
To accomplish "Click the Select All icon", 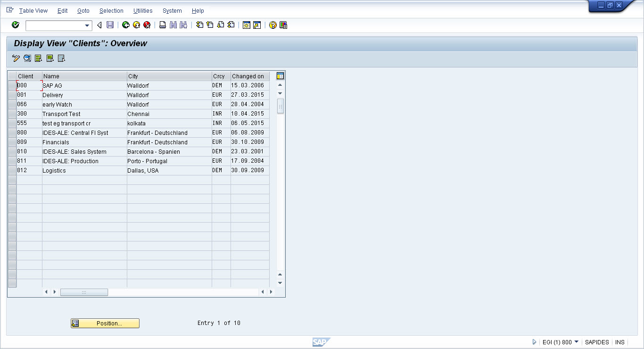I will 39,58.
